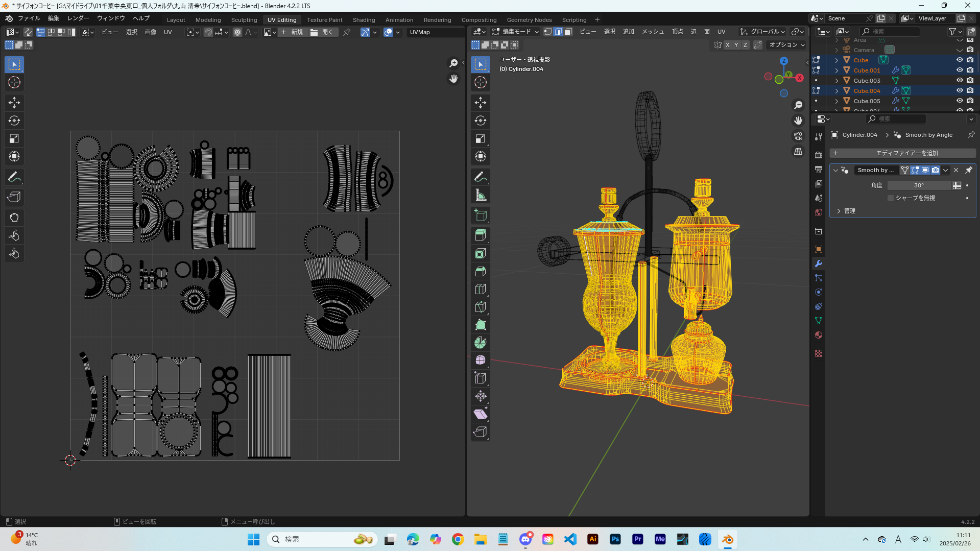Switch to the Shading workspace tab
Image resolution: width=980 pixels, height=551 pixels.
pos(364,20)
